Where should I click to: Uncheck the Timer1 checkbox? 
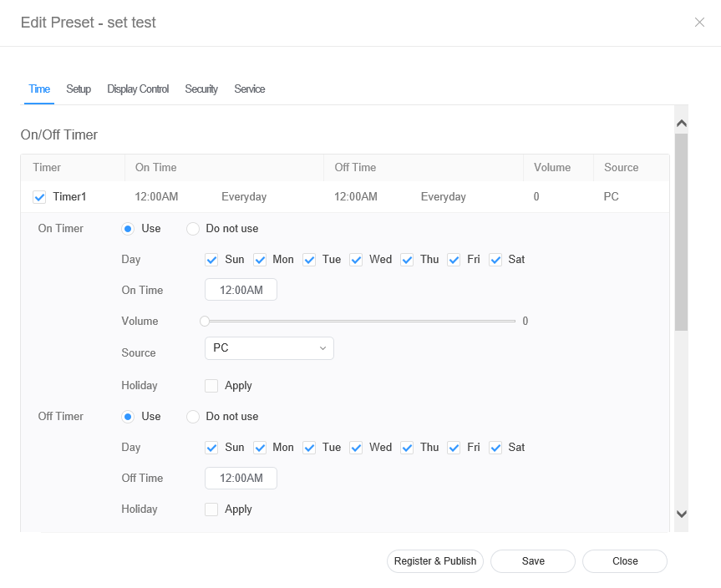39,197
